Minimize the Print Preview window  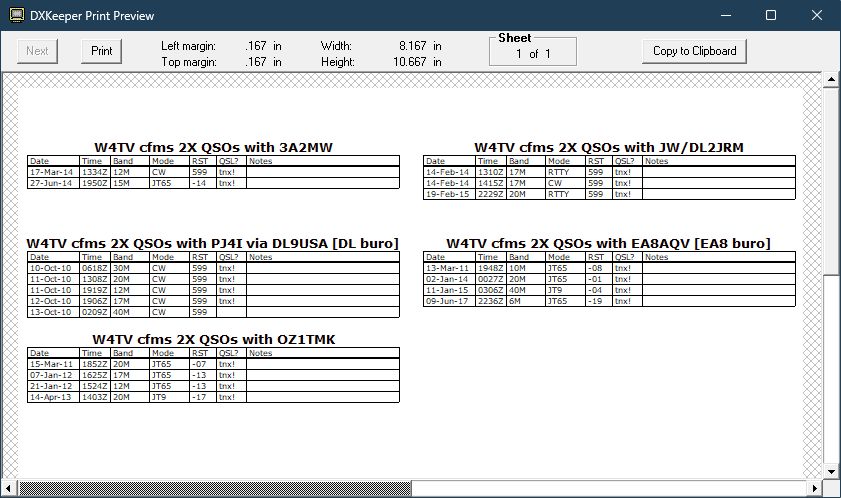tap(726, 15)
